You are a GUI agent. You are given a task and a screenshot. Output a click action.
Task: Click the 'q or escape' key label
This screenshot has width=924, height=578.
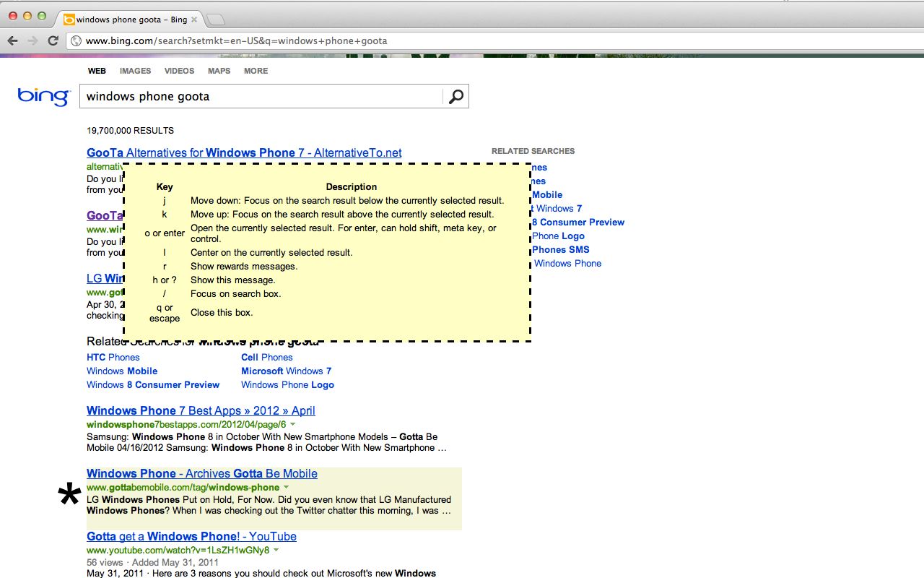[x=165, y=313]
